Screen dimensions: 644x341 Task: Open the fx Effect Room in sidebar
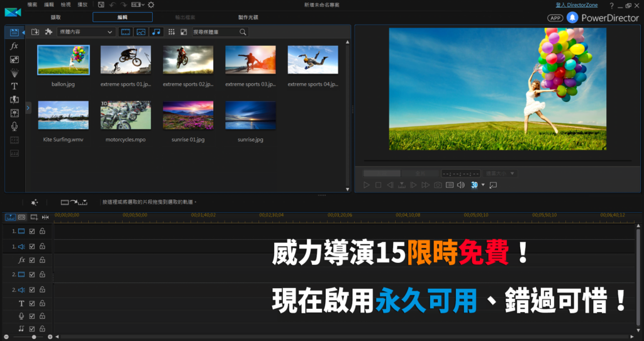click(14, 46)
